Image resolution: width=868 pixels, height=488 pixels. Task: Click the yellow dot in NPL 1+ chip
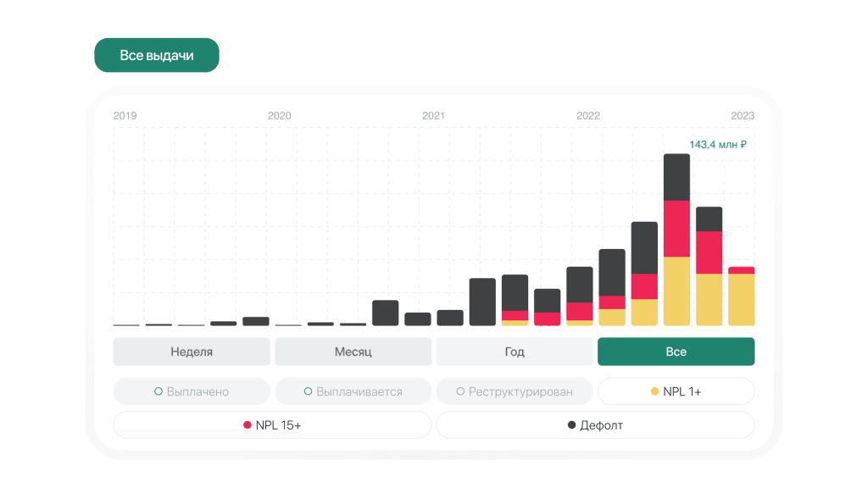(654, 391)
